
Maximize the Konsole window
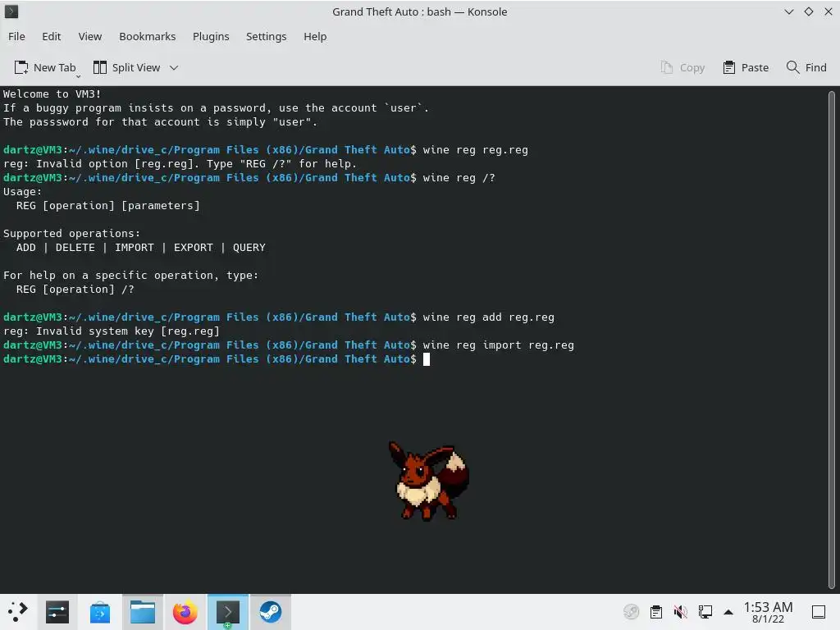click(808, 11)
